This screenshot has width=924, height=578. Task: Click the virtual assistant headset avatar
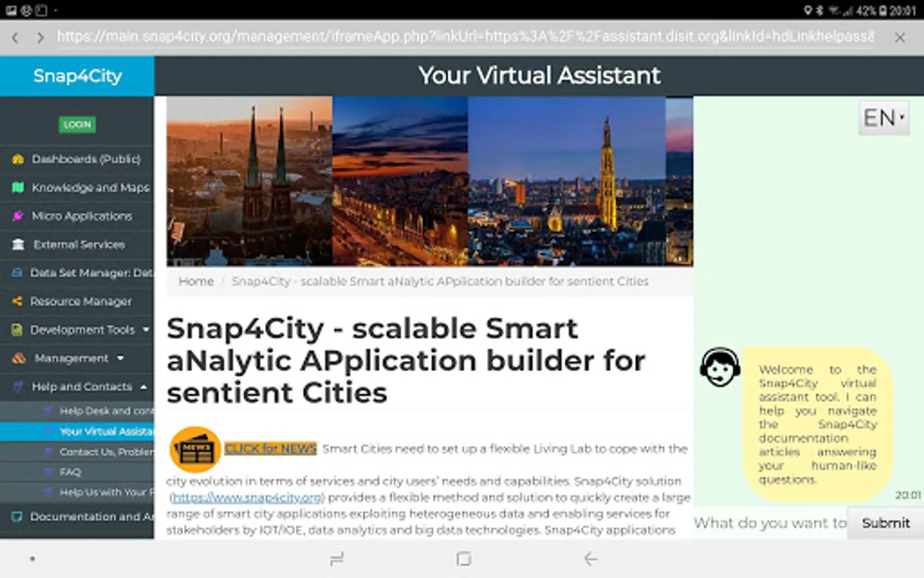coord(720,367)
